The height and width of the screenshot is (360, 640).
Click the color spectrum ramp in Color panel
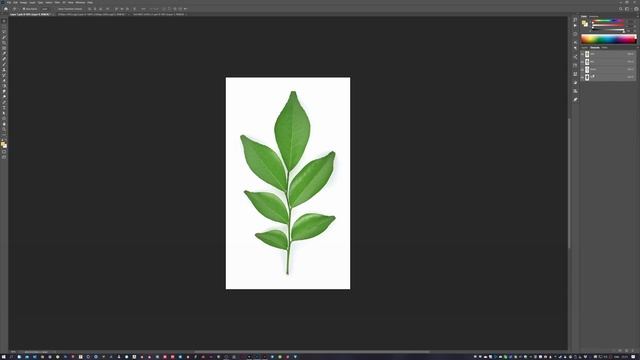[609, 39]
